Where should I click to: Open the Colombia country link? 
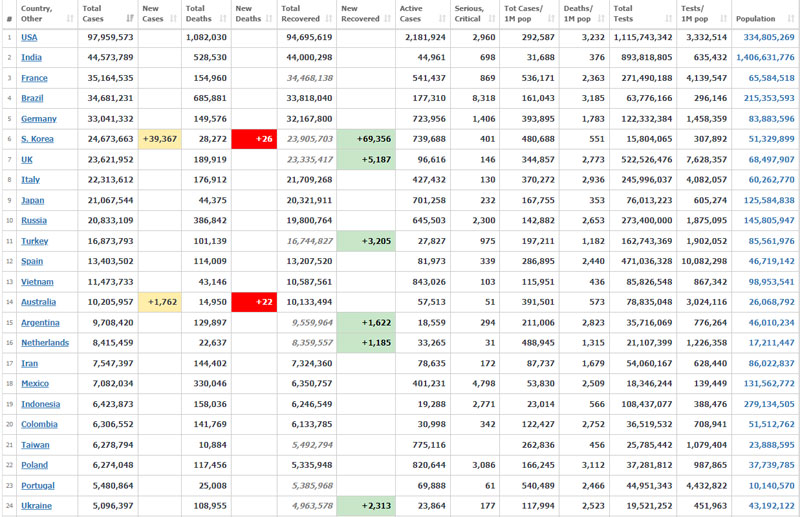(39, 425)
